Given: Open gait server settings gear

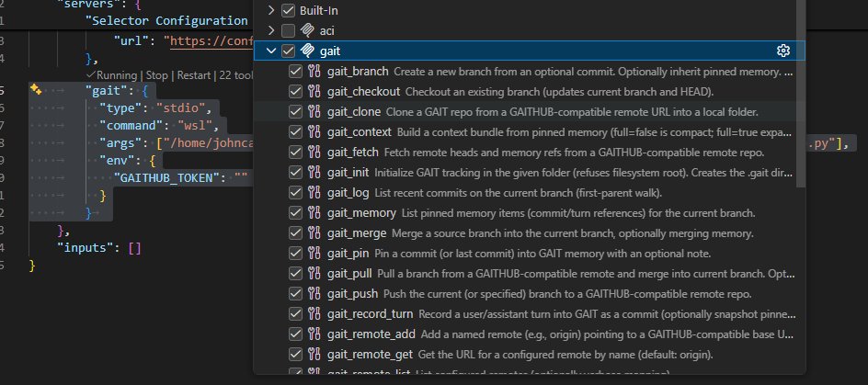Looking at the screenshot, I should [782, 51].
